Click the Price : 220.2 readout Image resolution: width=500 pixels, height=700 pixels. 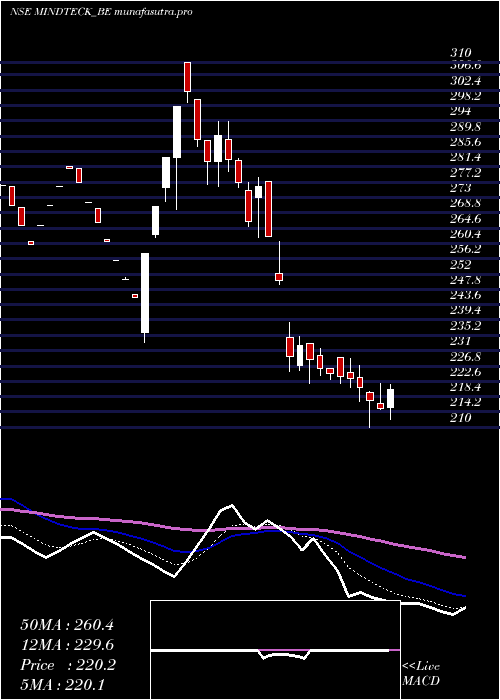point(68,665)
